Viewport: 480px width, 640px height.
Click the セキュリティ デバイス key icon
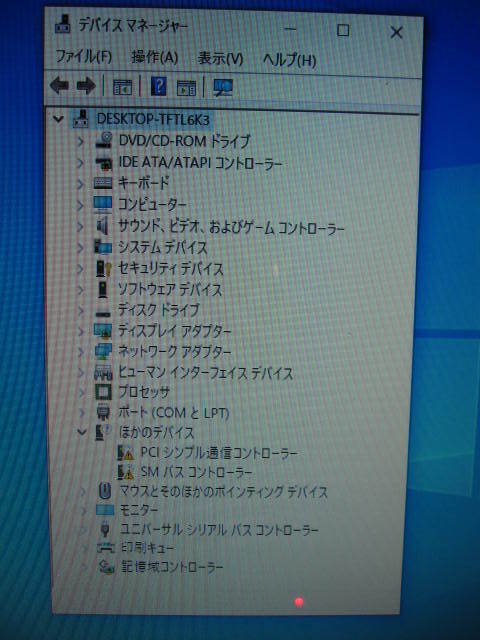pyautogui.click(x=104, y=269)
